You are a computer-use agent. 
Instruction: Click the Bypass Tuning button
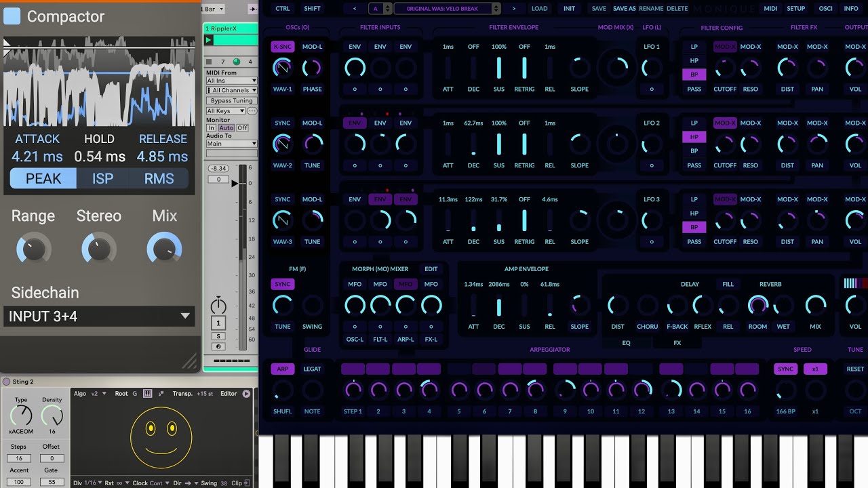[x=231, y=101]
